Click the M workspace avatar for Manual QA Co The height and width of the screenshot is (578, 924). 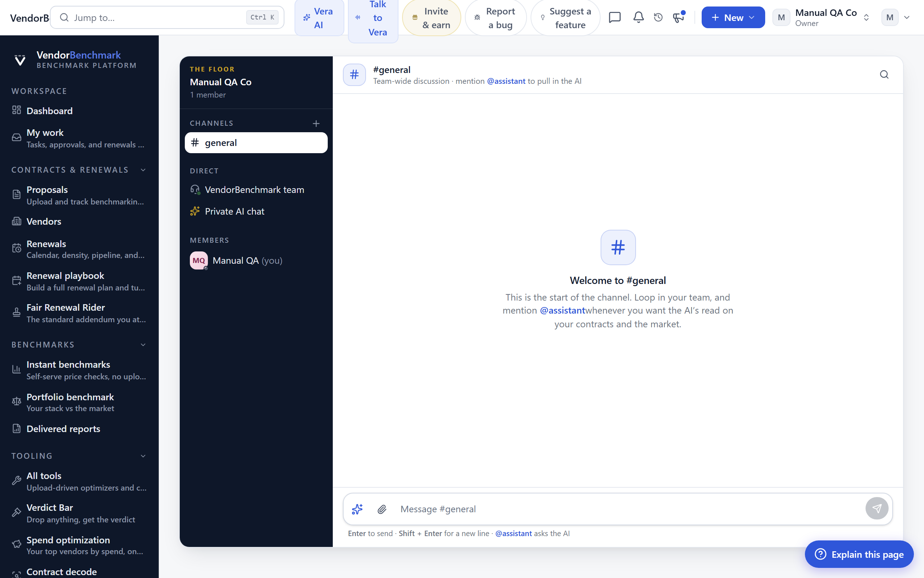(x=781, y=18)
